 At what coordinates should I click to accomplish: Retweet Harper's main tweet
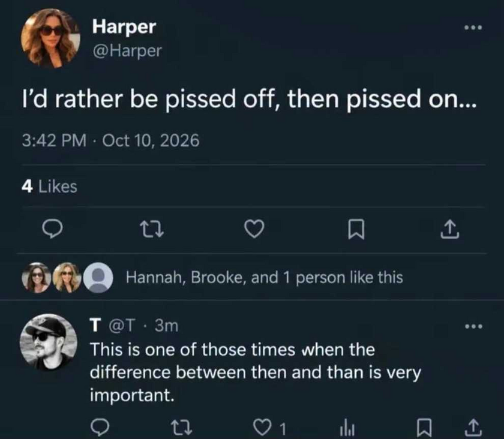click(152, 229)
